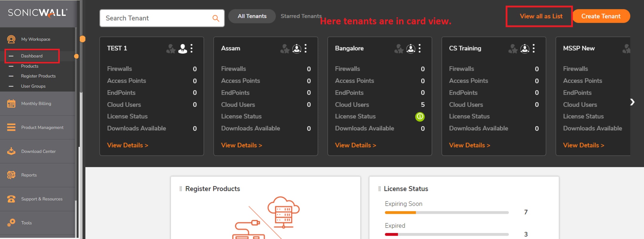This screenshot has width=644, height=239.
Task: Click into the Search Tenant field
Action: (157, 18)
